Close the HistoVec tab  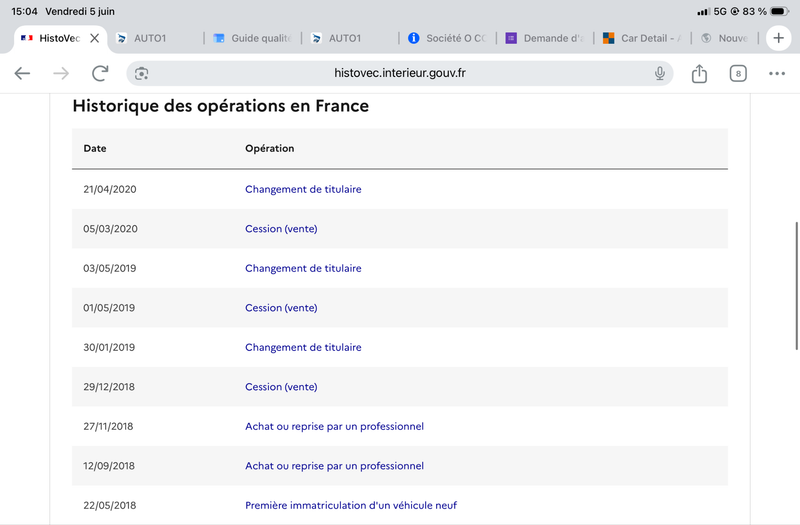click(x=94, y=38)
